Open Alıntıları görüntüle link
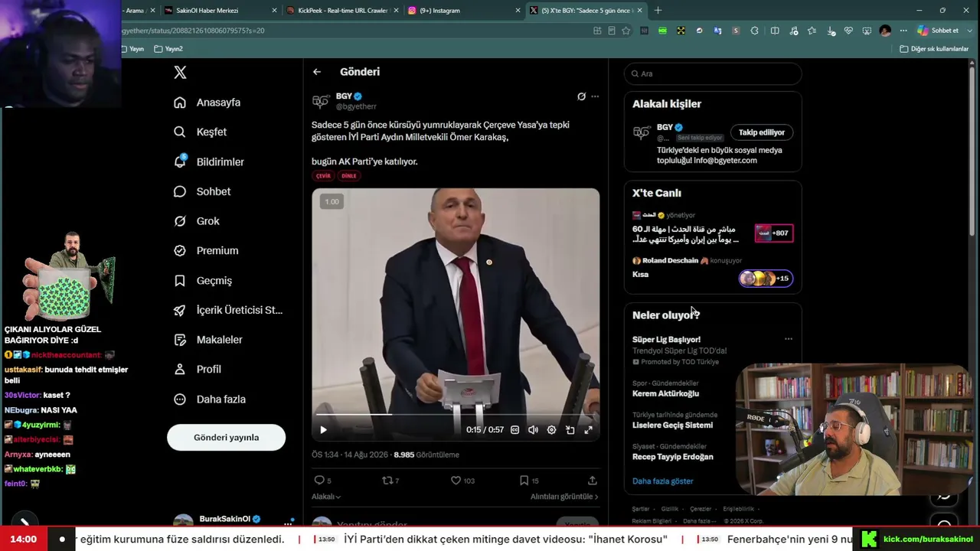The image size is (980, 551). 564,497
